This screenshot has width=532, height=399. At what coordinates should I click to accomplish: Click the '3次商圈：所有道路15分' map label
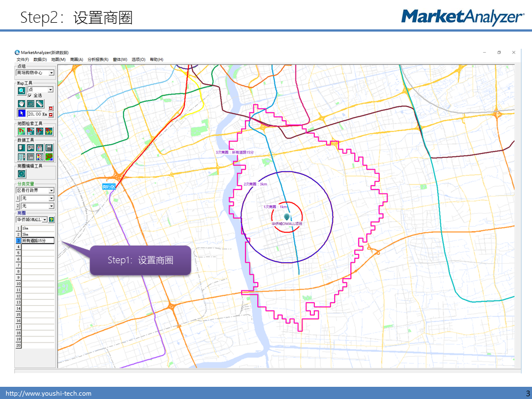[234, 152]
